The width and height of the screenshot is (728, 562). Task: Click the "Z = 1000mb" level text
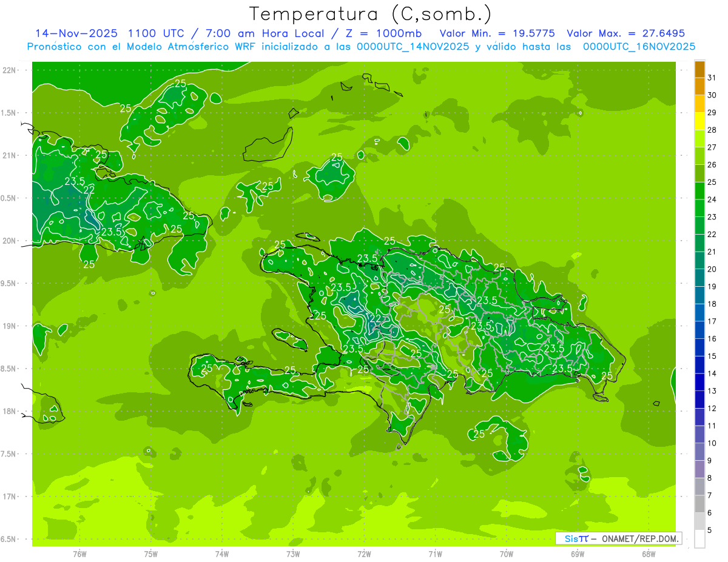385,33
